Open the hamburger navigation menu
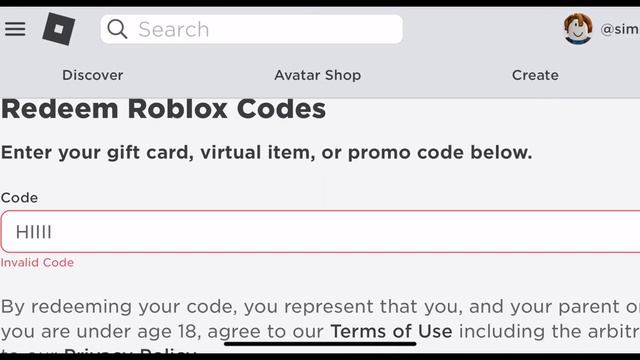This screenshot has width=640, height=360. [x=15, y=29]
